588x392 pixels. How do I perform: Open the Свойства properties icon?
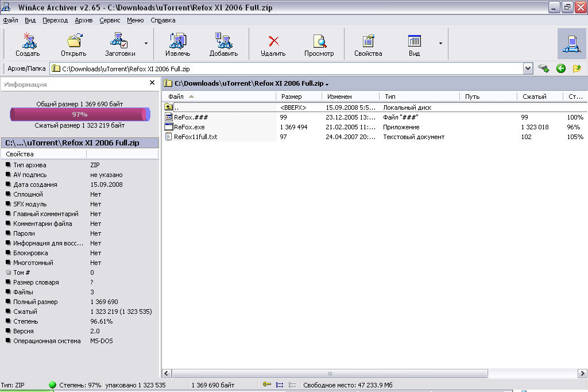click(x=368, y=41)
